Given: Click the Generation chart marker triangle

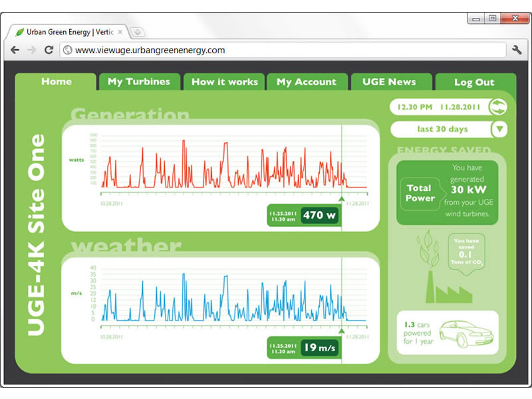Looking at the screenshot, I should click(x=341, y=198).
